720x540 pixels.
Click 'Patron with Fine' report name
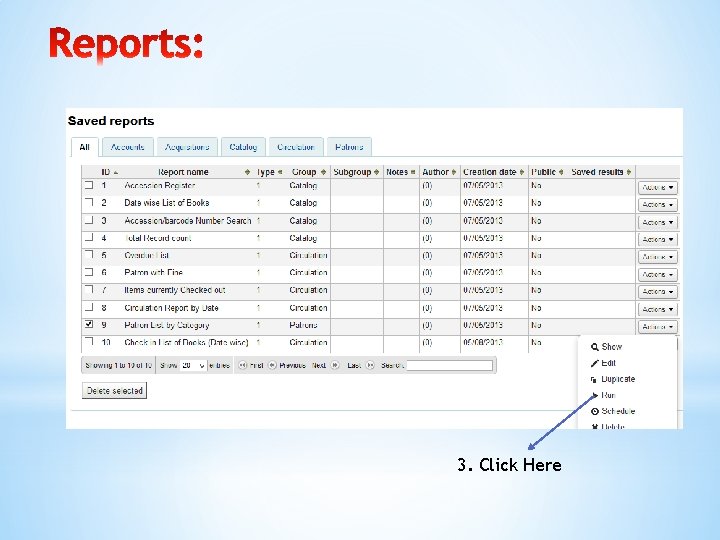153,272
